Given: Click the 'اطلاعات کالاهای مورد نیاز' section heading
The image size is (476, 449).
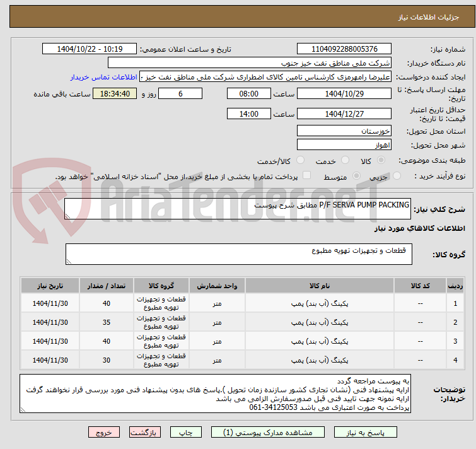Looking at the screenshot, I should point(419,228).
